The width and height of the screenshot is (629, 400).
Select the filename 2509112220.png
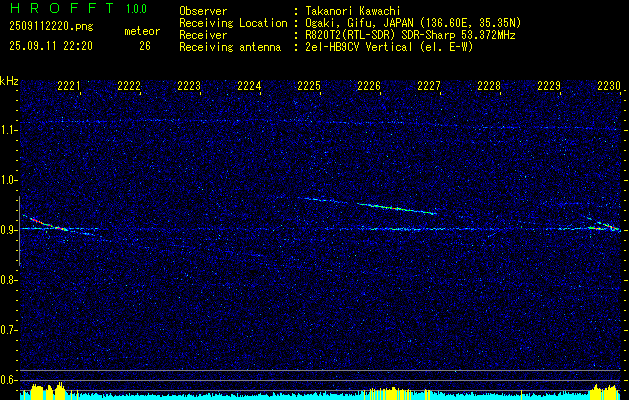tap(51, 26)
